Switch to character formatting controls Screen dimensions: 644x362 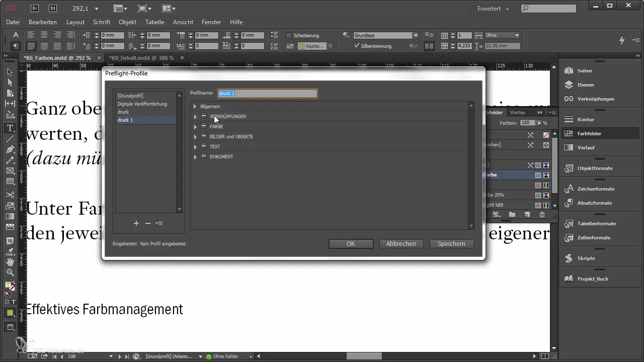(x=16, y=35)
